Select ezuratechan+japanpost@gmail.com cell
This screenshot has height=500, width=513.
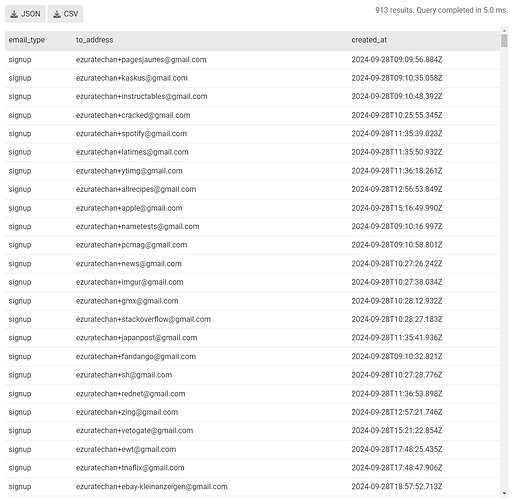(137, 338)
